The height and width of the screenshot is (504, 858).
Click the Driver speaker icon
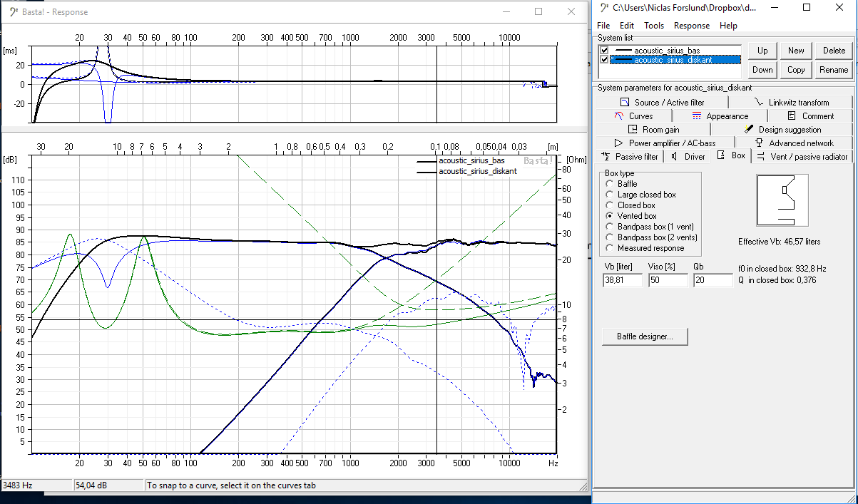point(675,156)
